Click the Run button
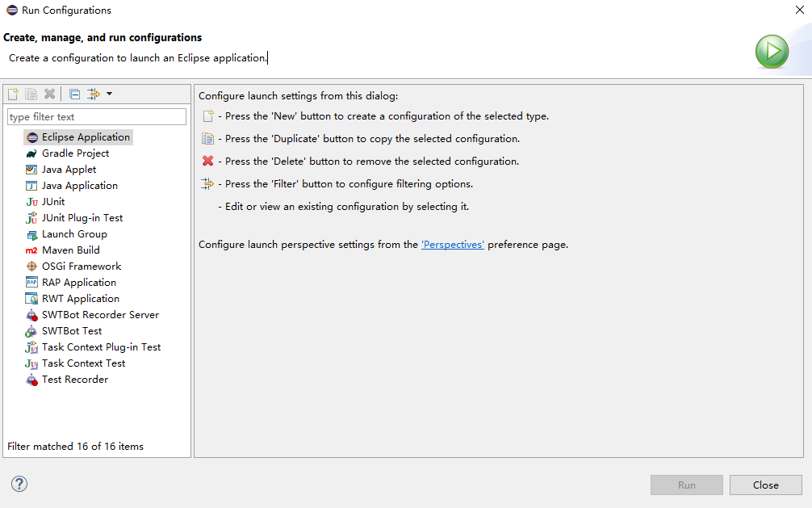Screen dimensions: 812x508 click(687, 485)
